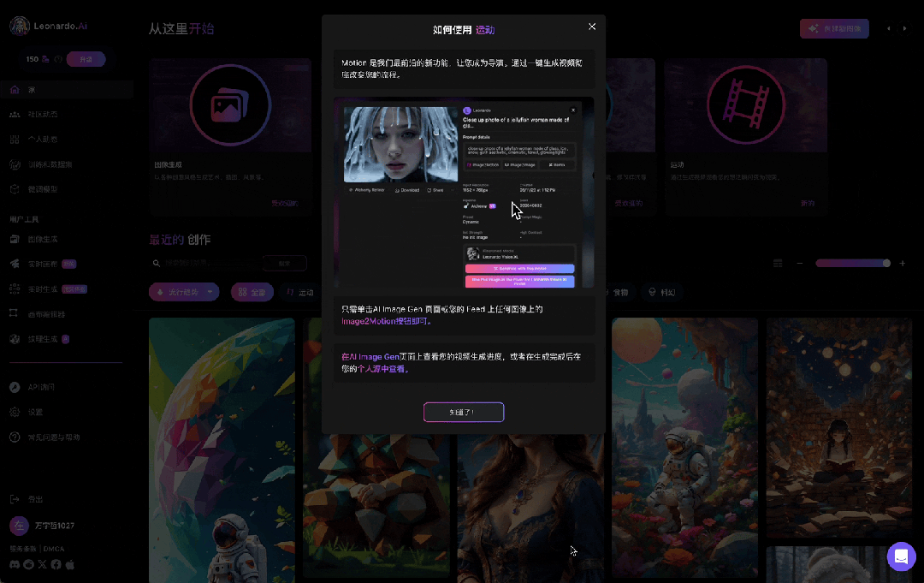The width and height of the screenshot is (924, 583).
Task: Click the 设置 gear icon
Action: click(15, 412)
